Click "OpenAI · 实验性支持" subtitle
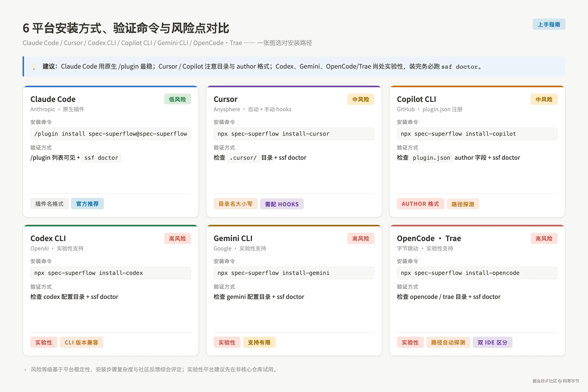The image size is (588, 392). pyautogui.click(x=57, y=248)
